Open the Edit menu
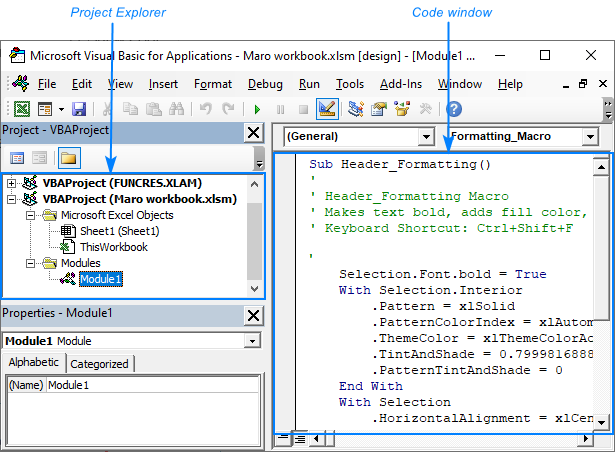615x452 pixels. 82,84
